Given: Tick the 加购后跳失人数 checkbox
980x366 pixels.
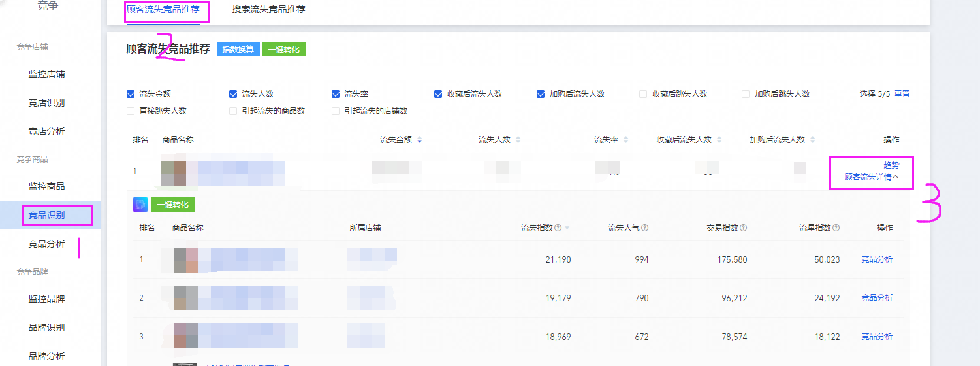Looking at the screenshot, I should point(746,94).
